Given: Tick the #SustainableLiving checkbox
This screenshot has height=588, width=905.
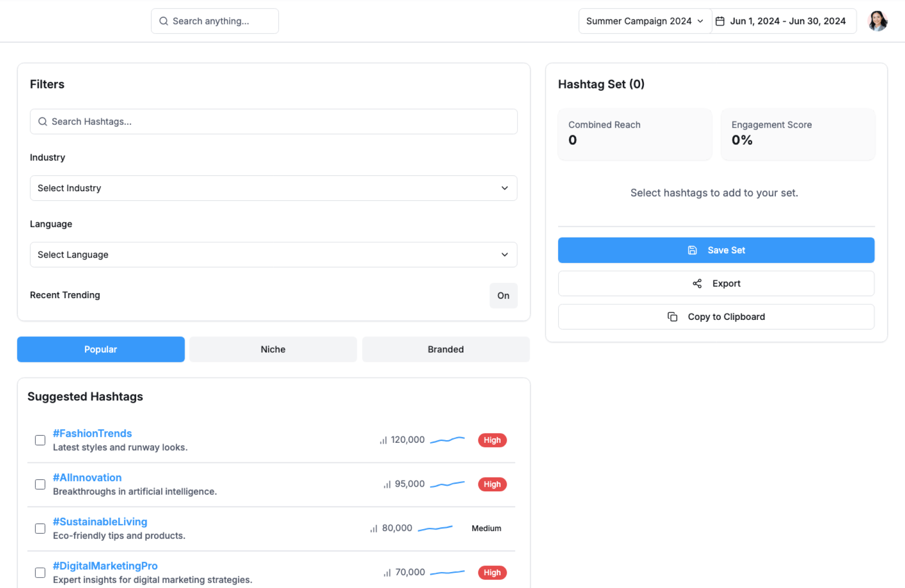Looking at the screenshot, I should [x=40, y=529].
